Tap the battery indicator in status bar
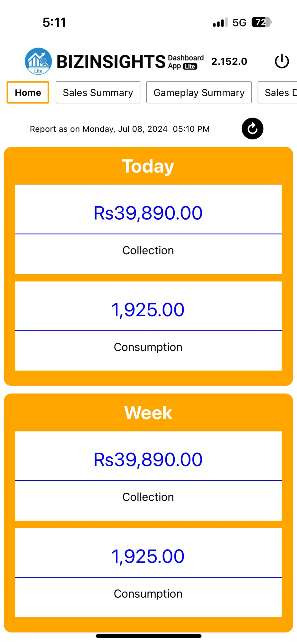The height and width of the screenshot is (644, 297). (x=262, y=22)
